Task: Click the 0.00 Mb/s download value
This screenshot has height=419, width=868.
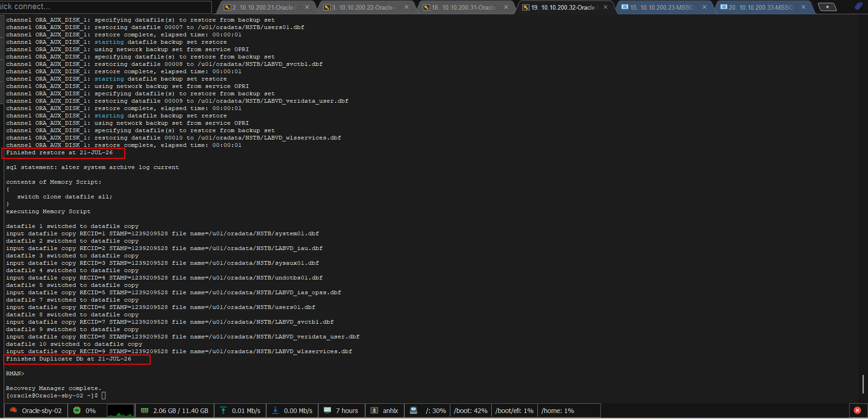Action: (x=298, y=411)
